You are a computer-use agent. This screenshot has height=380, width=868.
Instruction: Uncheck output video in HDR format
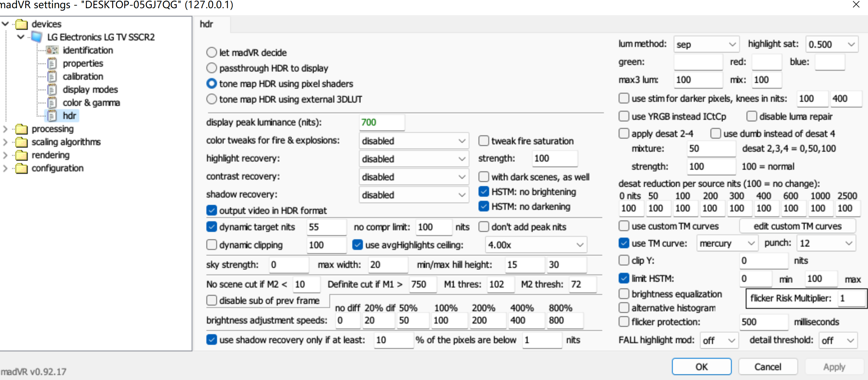(212, 210)
